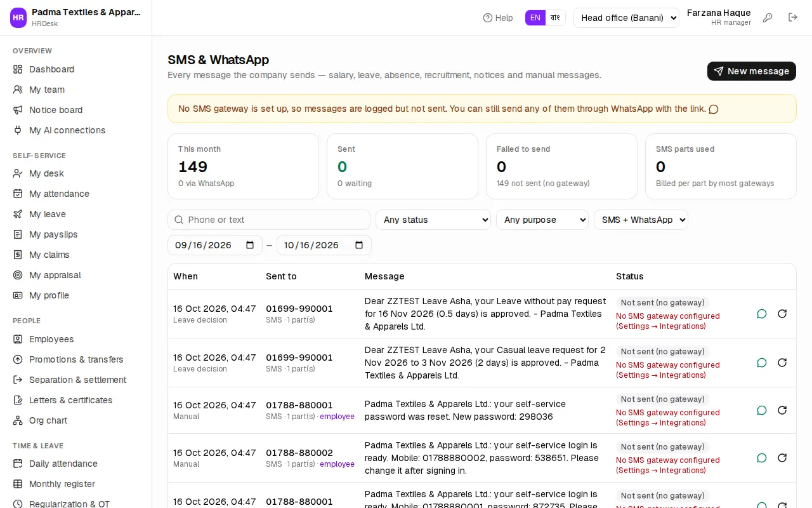Switch language to English (EN)
812x508 pixels.
tap(535, 18)
